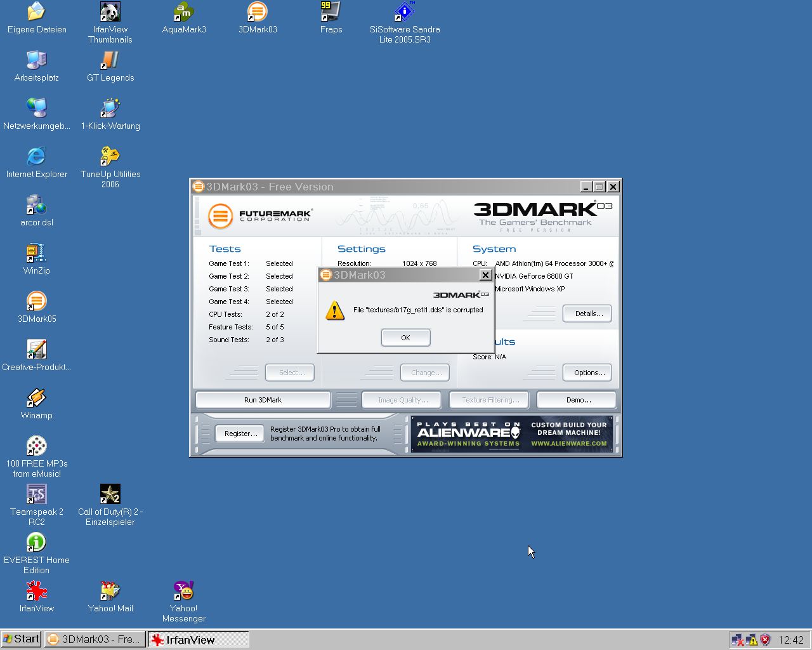Click the corrupted file error message text
812x650 pixels.
pyautogui.click(x=418, y=310)
